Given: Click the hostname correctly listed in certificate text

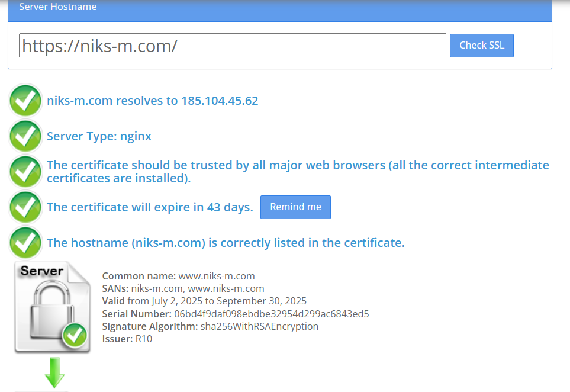Looking at the screenshot, I should (x=226, y=243).
